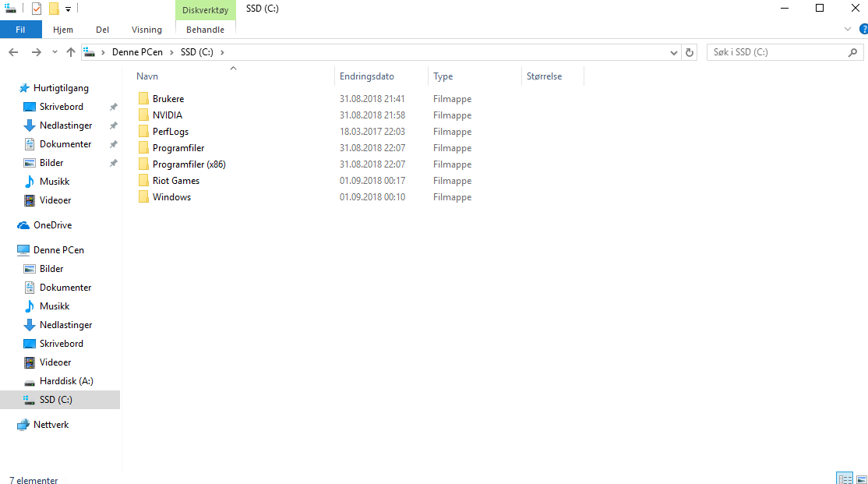Select the Diskverktøy contextual tab

pyautogui.click(x=206, y=10)
